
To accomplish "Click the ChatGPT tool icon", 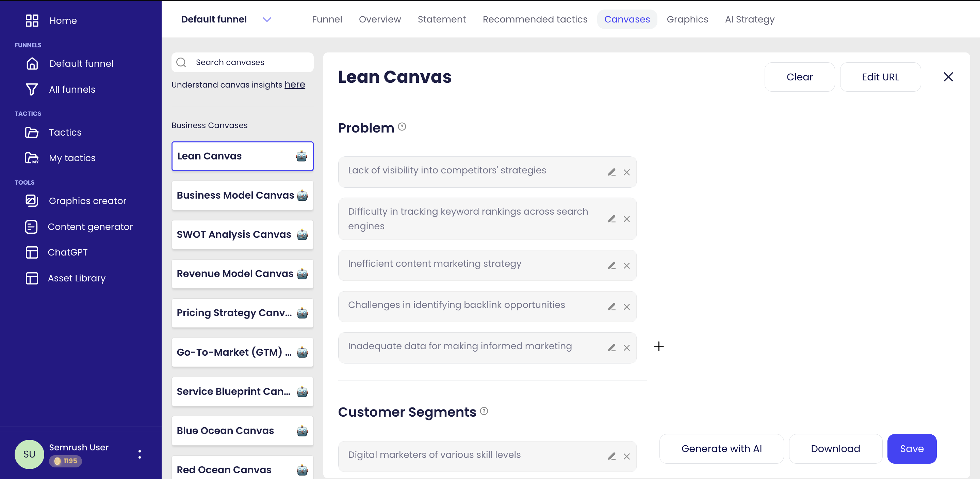I will coord(31,252).
